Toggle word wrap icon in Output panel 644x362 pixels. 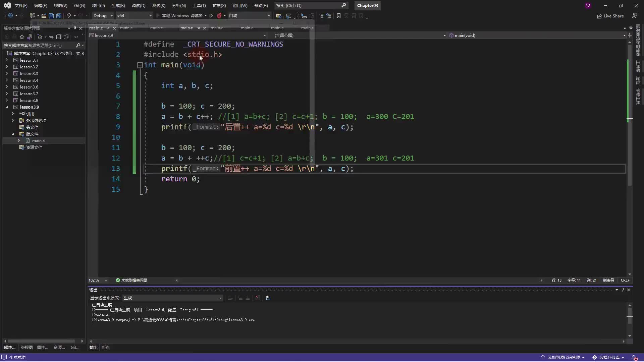click(268, 298)
